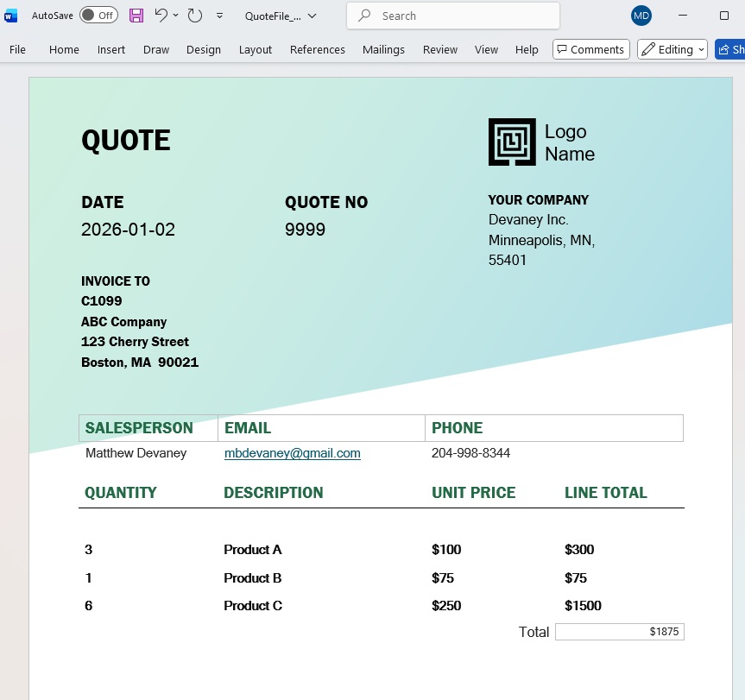This screenshot has height=700, width=745.
Task: Expand the QuoteFile name dropdown
Action: coord(312,16)
